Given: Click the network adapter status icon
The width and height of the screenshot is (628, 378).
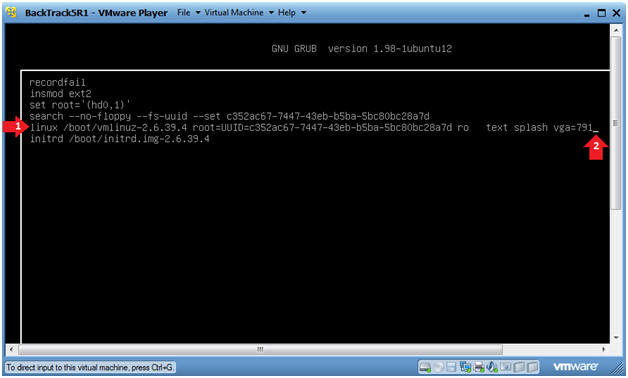Looking at the screenshot, I should click(x=465, y=366).
